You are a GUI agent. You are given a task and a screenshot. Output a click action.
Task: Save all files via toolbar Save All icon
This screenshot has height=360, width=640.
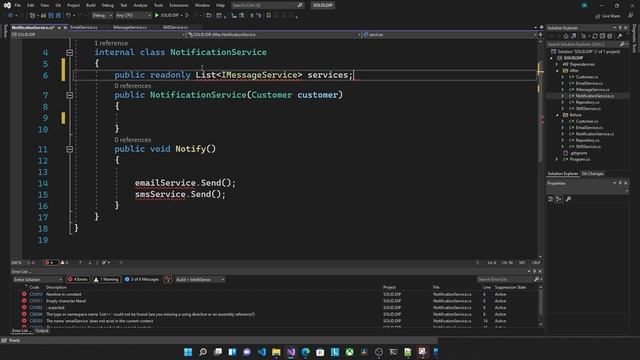tap(58, 16)
